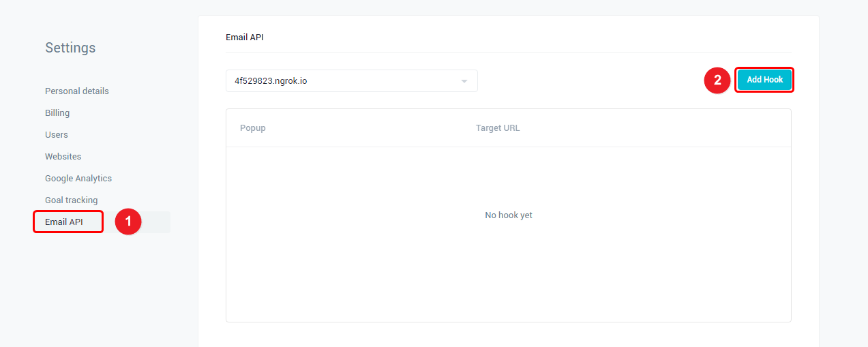Click the Settings page heading
The width and height of the screenshot is (868, 347).
point(70,48)
